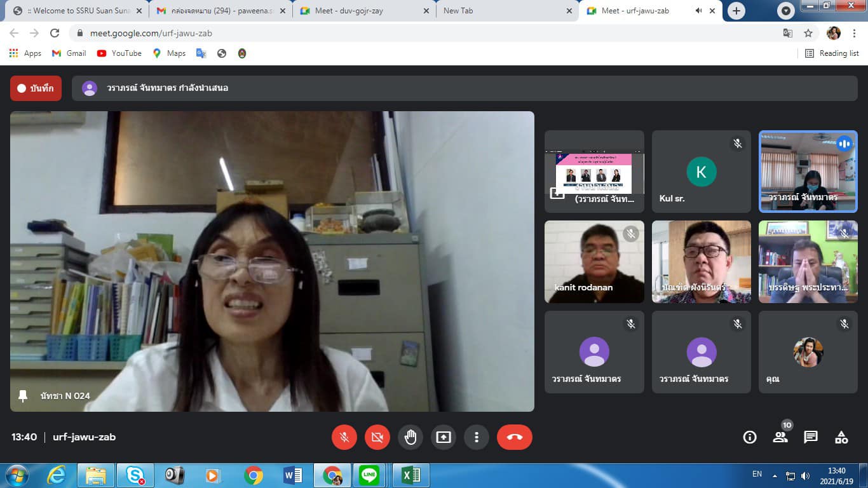Open the Chrome profile dropdown arrow
Screen dimensions: 868x488
coord(786,11)
